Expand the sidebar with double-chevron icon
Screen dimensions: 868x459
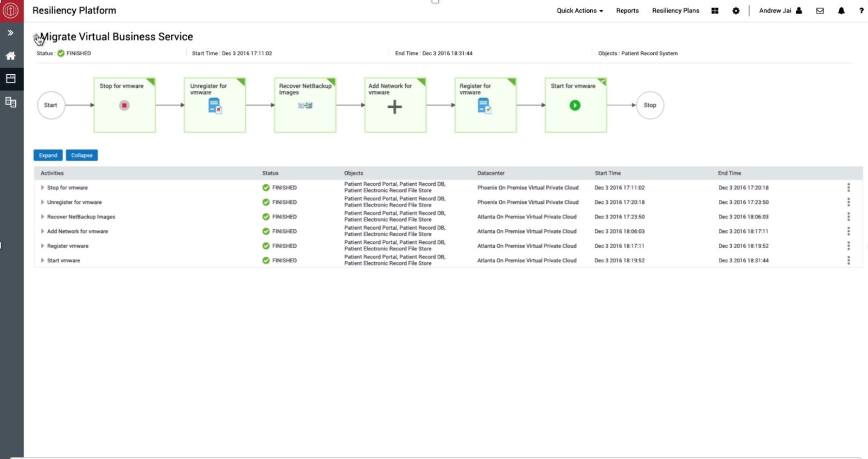10,33
